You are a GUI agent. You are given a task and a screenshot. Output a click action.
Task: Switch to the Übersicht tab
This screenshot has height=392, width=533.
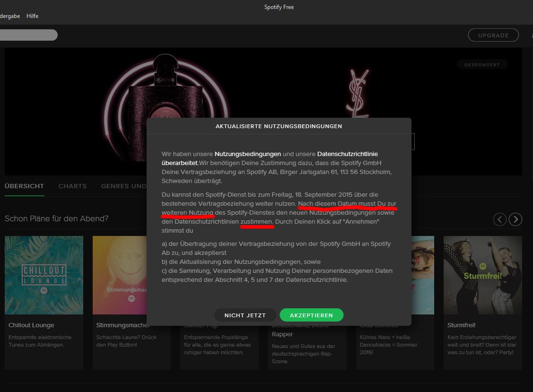tap(24, 186)
